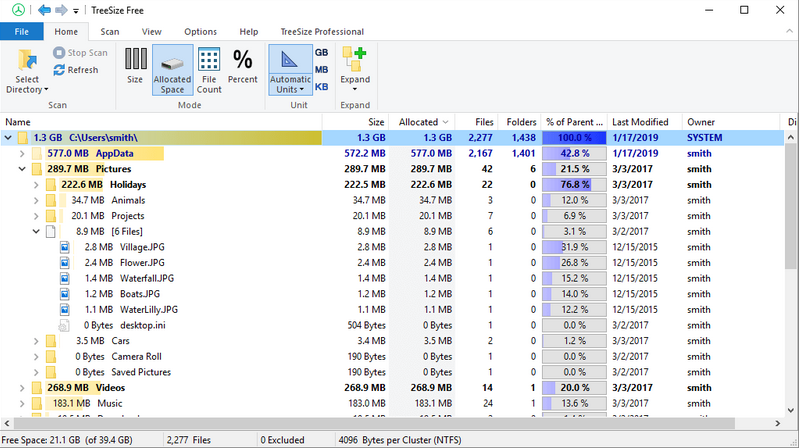
Task: Switch to Percent mode
Action: click(243, 65)
